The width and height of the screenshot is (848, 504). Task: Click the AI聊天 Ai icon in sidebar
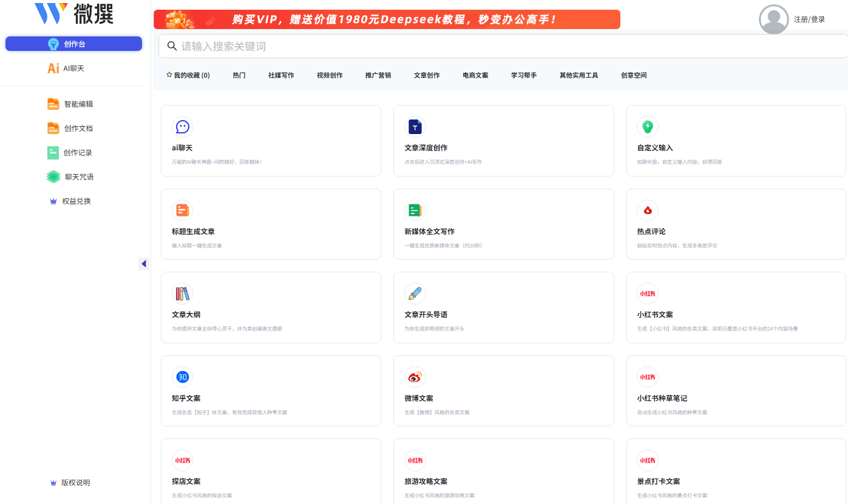tap(53, 69)
